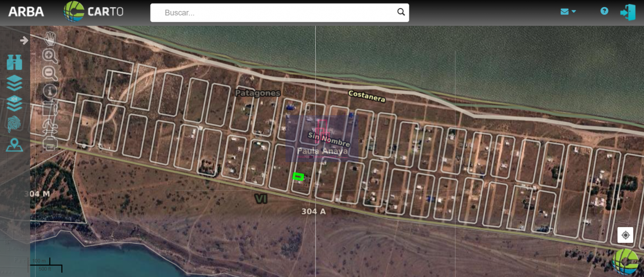Select the hand pan tool
Image resolution: width=644 pixels, height=277 pixels.
(50, 38)
